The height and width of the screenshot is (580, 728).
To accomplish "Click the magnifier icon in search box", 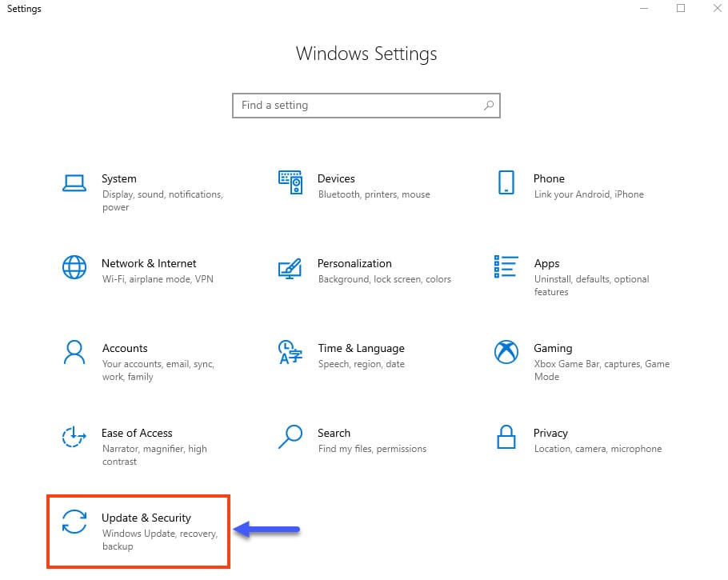I will coord(489,106).
